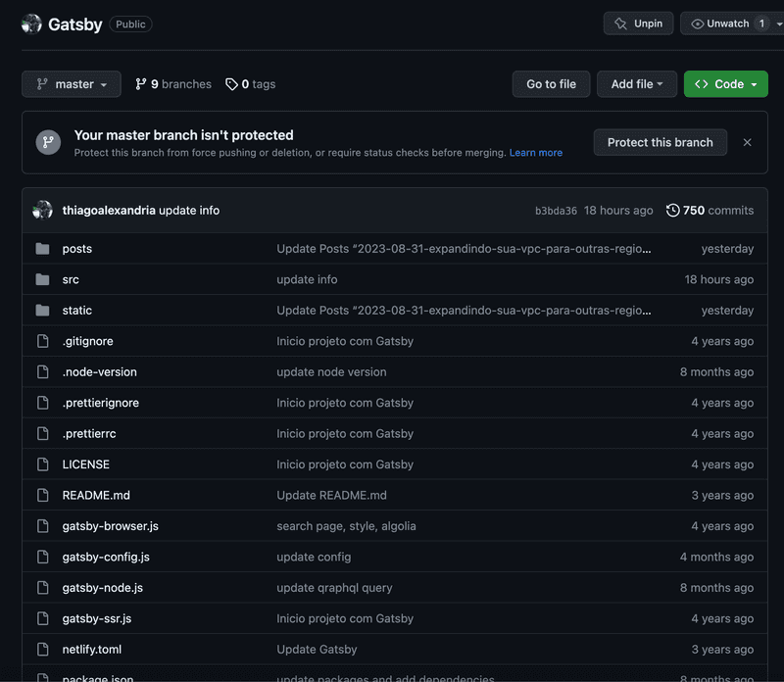
Task: View the 0 tags link
Action: [251, 84]
